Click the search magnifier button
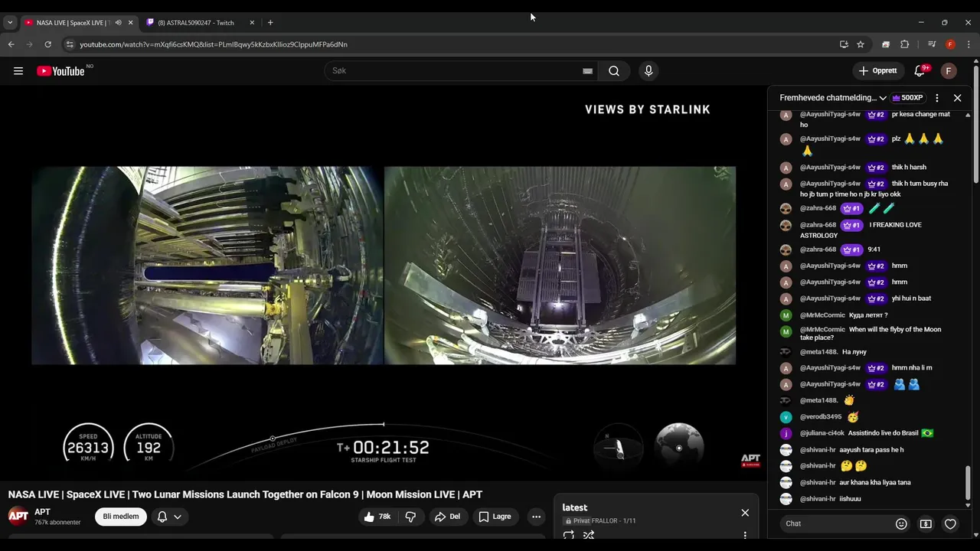 614,71
